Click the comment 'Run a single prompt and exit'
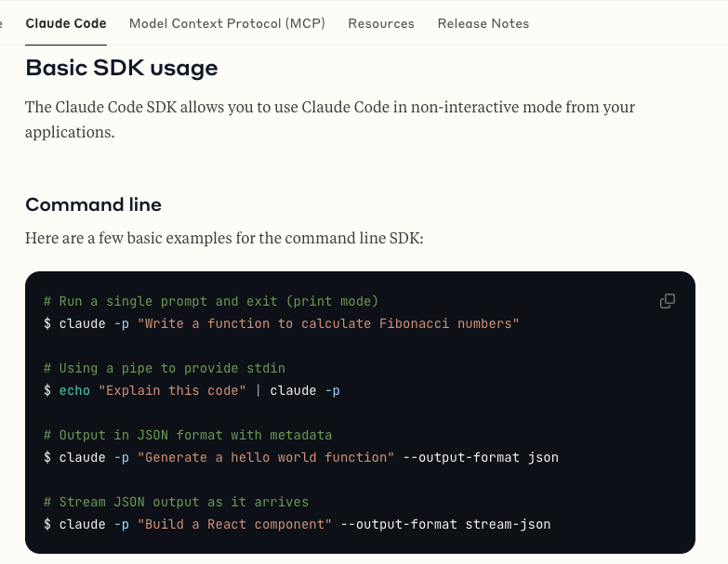The image size is (728, 564). (x=211, y=301)
